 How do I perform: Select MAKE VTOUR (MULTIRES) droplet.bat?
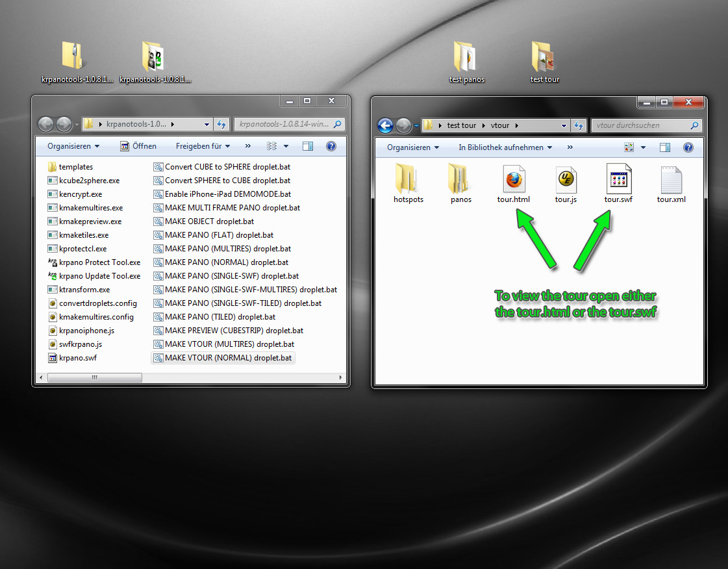coord(224,344)
